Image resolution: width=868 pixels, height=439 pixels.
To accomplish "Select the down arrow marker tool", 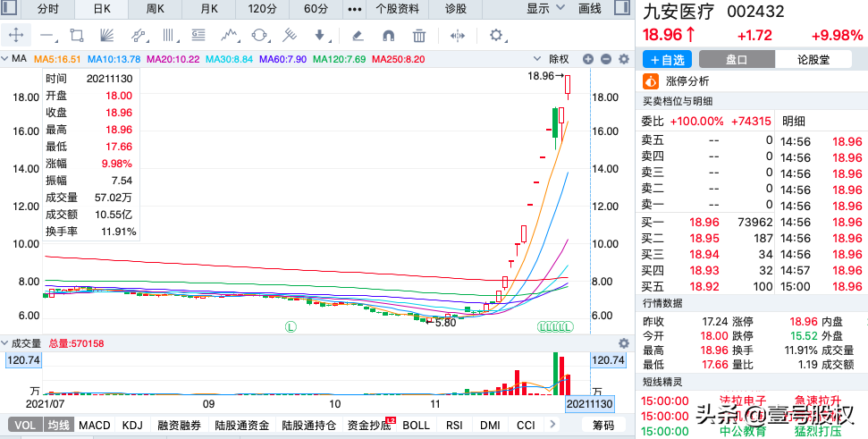I will pos(321,36).
